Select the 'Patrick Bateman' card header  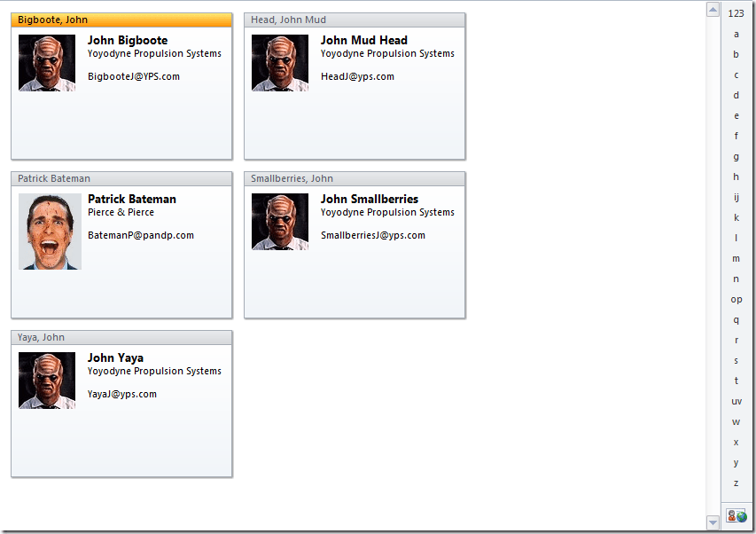[x=121, y=178]
